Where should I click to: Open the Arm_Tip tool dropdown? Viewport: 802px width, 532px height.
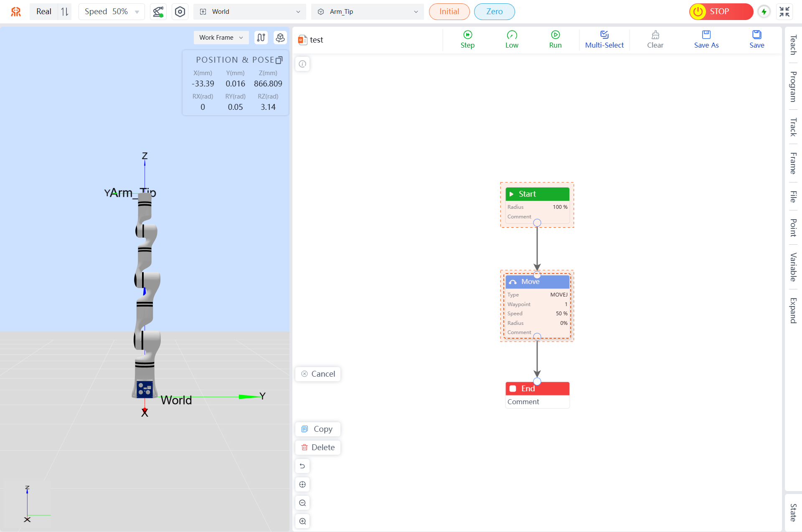pos(367,12)
